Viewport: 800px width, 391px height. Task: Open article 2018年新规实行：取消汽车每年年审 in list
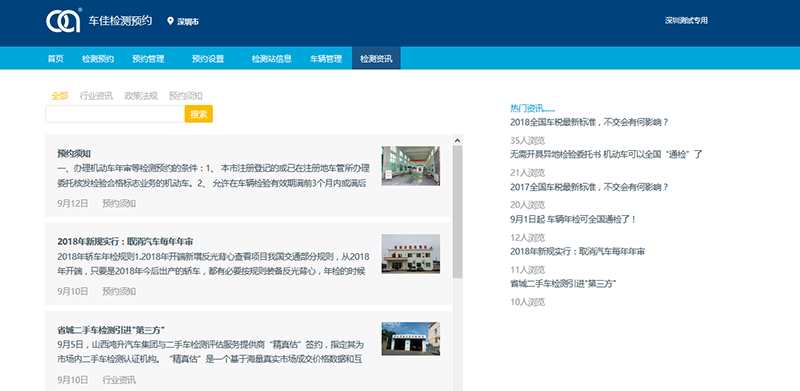(x=125, y=241)
